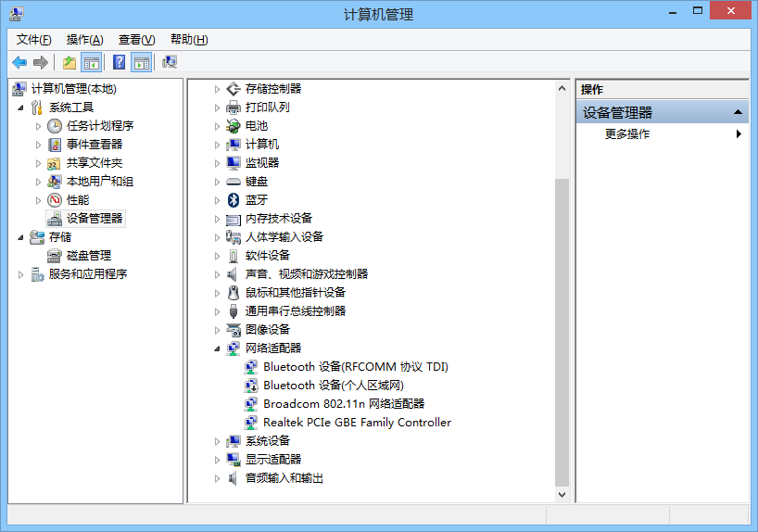Click the 显示适配器 icon
Viewport: 758px width, 532px height.
coord(234,460)
